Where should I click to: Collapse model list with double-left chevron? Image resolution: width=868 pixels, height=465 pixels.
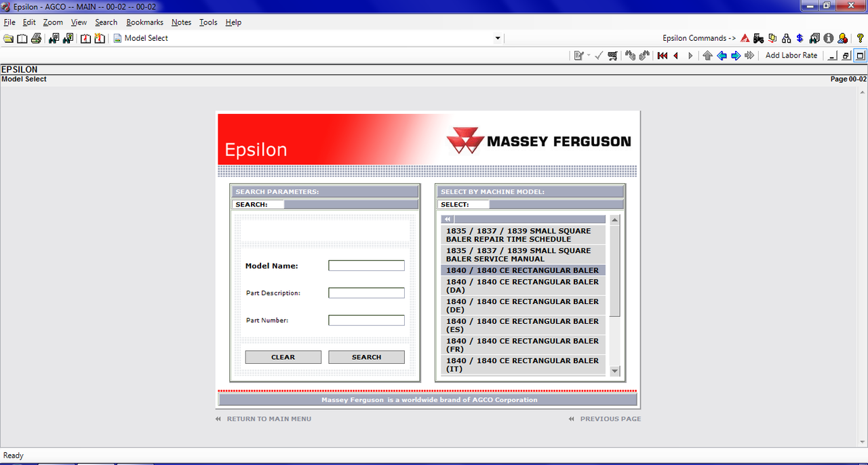[448, 219]
